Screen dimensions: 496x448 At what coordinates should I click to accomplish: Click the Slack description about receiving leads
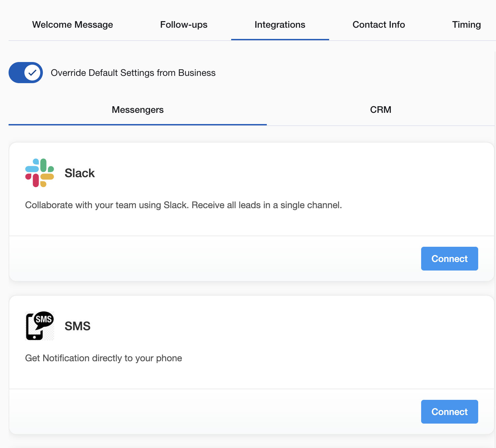184,205
